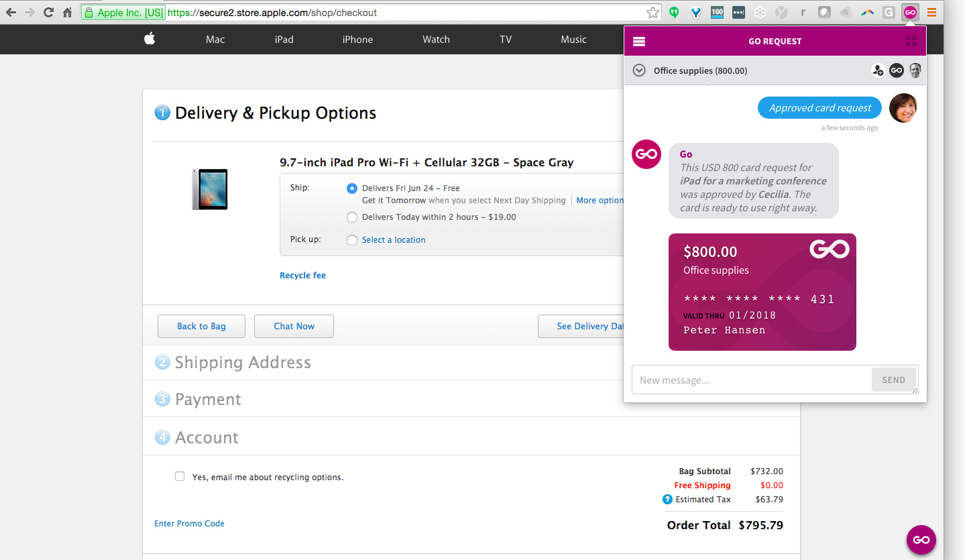Open iPad in Apple navigation

pyautogui.click(x=284, y=40)
